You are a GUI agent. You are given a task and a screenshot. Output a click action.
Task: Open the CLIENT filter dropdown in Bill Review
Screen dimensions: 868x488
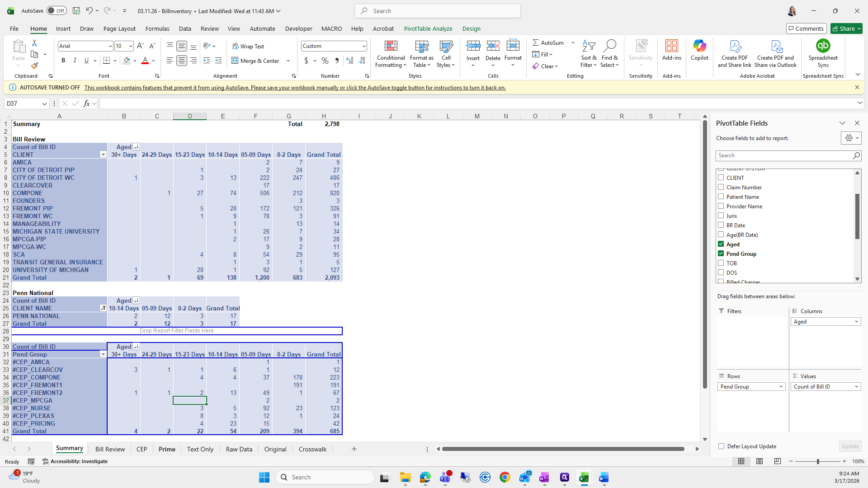(x=103, y=155)
